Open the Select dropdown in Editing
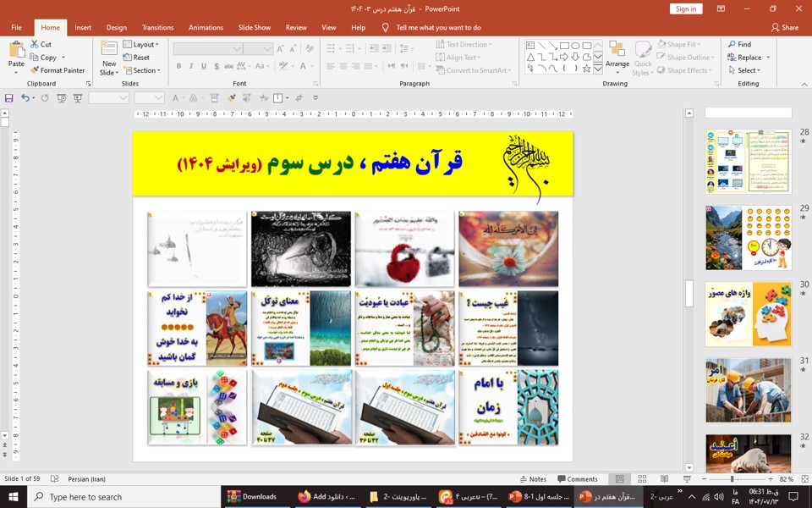This screenshot has width=812, height=508. 749,70
